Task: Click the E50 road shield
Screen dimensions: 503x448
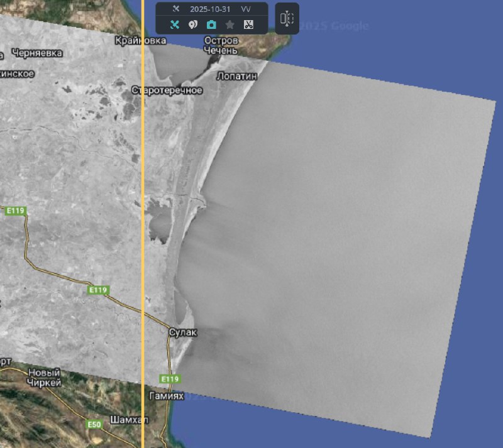Action: (x=94, y=425)
